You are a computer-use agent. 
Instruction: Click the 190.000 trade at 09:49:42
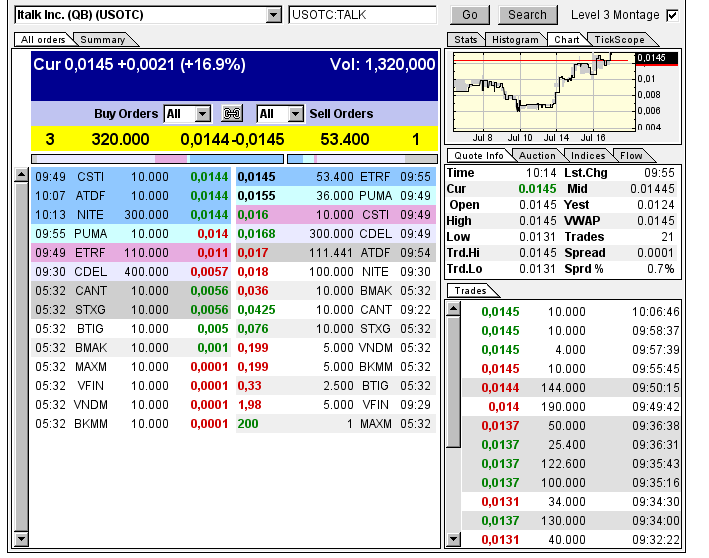click(x=572, y=407)
